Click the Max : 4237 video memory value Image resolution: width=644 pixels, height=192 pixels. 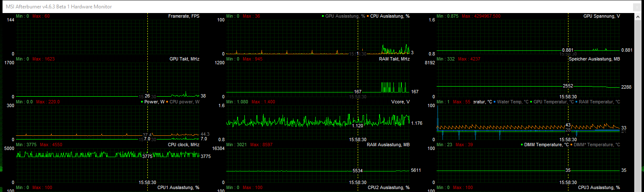click(x=469, y=59)
